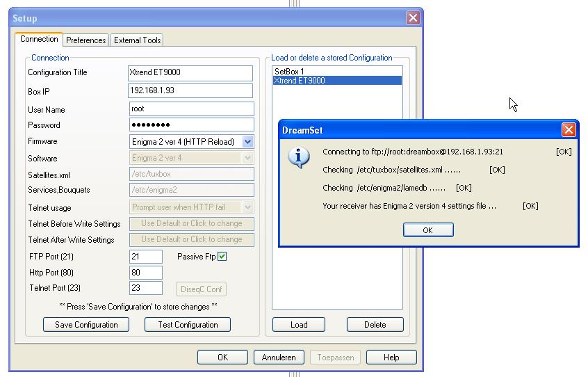Open the Telnet usage dropdown
Image resolution: width=588 pixels, height=377 pixels.
point(247,207)
